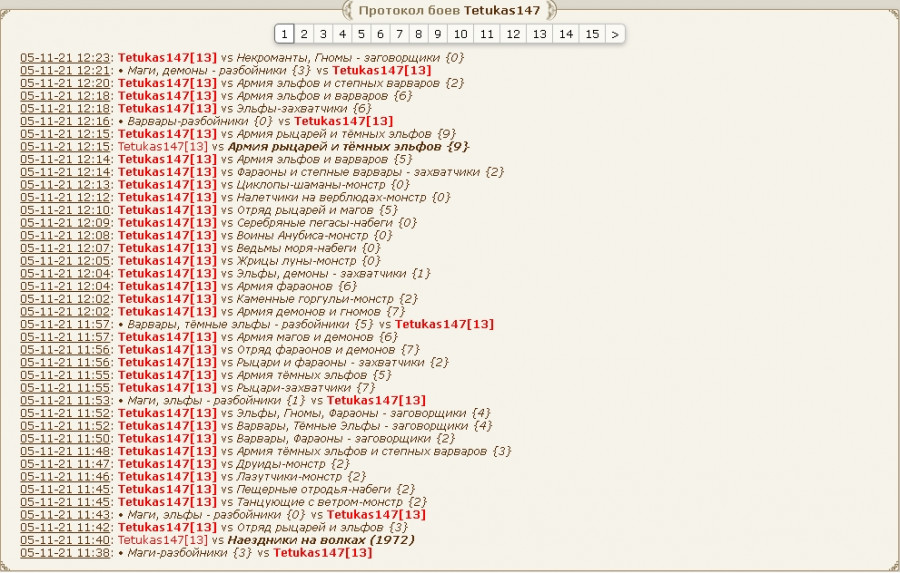
Task: Open page 5 in the pagination
Action: click(361, 34)
